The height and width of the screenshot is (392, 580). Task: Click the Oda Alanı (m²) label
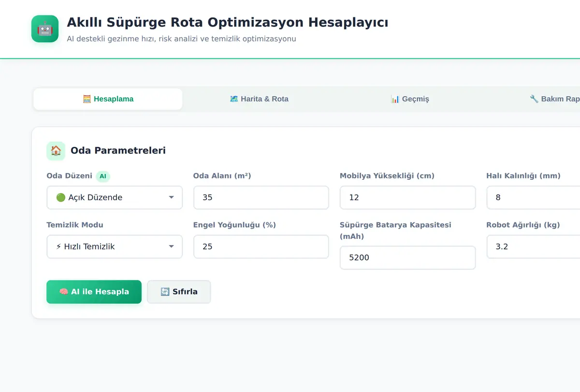pyautogui.click(x=222, y=176)
